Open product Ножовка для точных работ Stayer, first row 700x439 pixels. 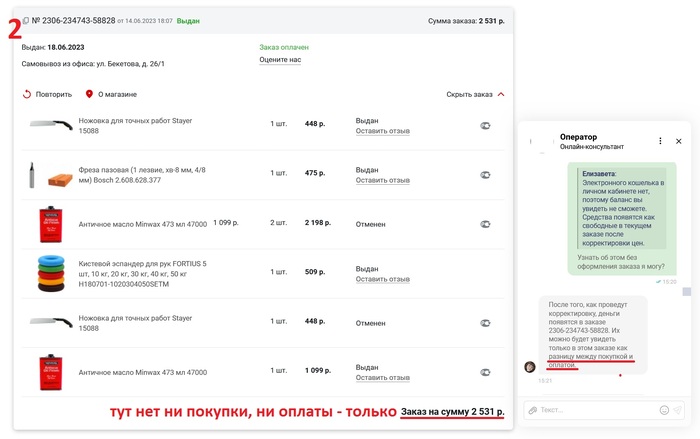pyautogui.click(x=135, y=125)
